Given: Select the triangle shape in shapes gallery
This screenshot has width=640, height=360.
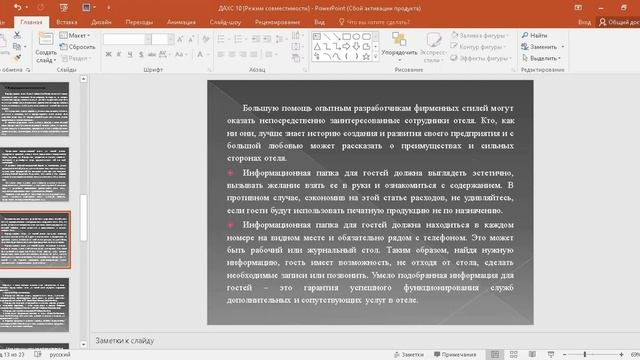Looking at the screenshot, I should (317, 47).
